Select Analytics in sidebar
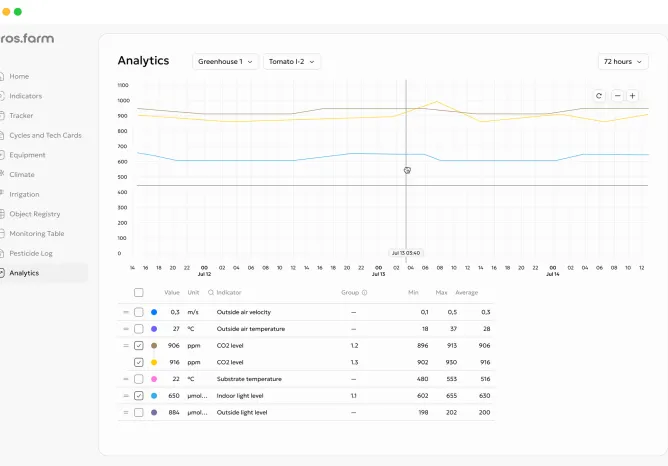 43,273
